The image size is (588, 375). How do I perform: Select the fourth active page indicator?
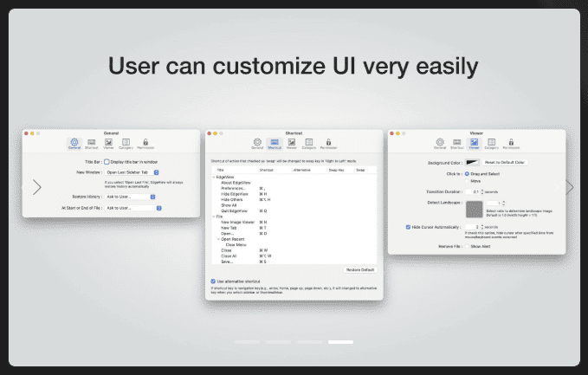coord(340,342)
